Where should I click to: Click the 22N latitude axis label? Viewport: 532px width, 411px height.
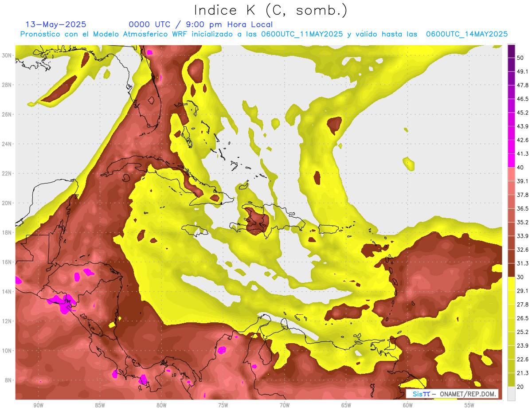coord(8,173)
